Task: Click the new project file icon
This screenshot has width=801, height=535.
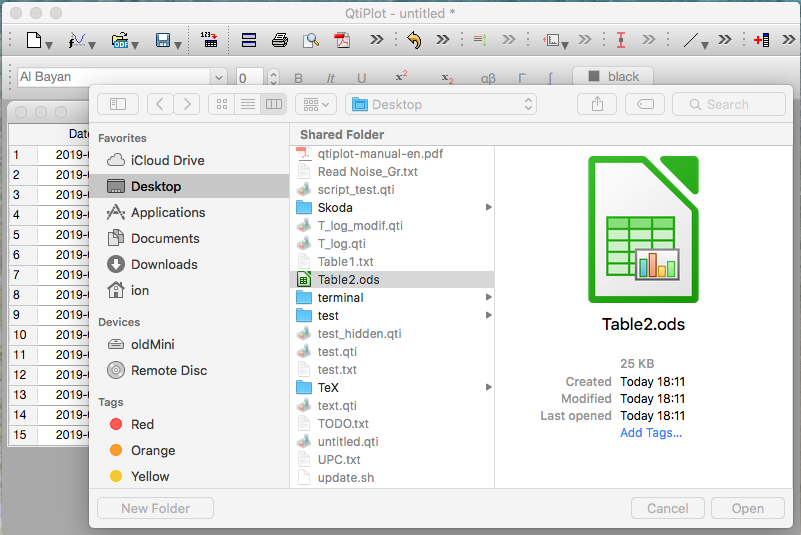Action: click(x=34, y=41)
